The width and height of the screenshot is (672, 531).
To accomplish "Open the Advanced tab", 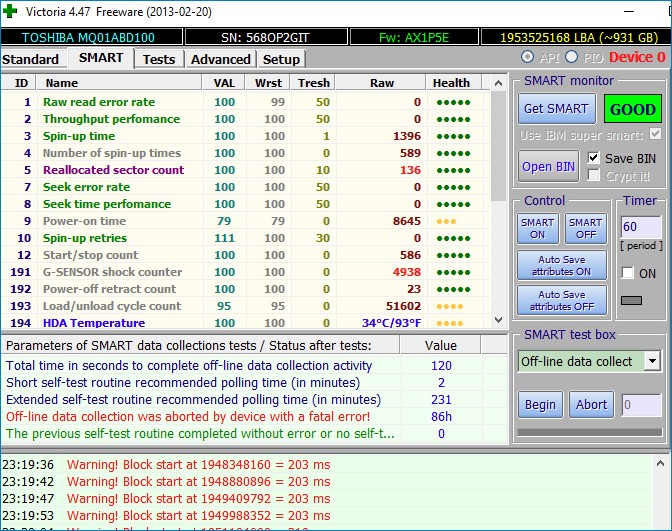I will coord(220,59).
